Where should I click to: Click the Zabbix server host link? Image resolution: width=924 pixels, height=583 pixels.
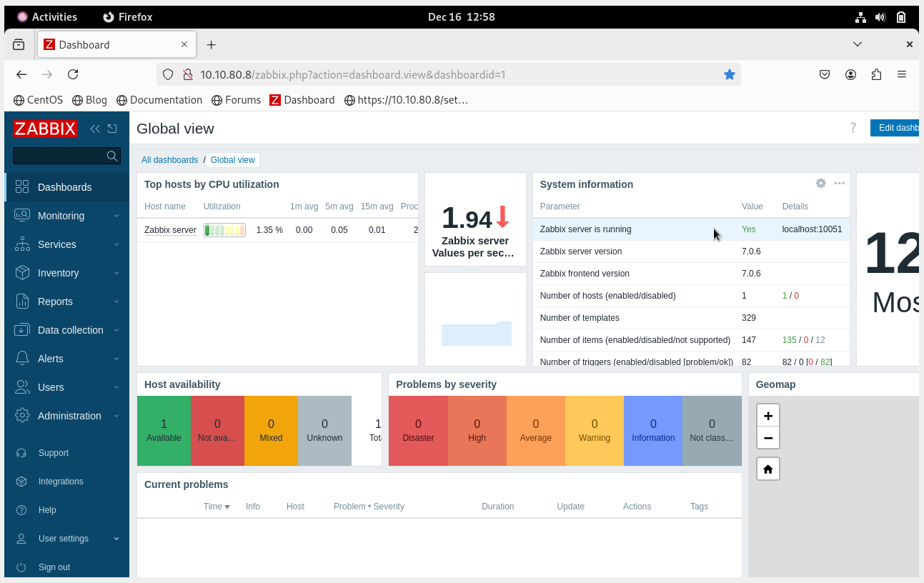(x=170, y=230)
